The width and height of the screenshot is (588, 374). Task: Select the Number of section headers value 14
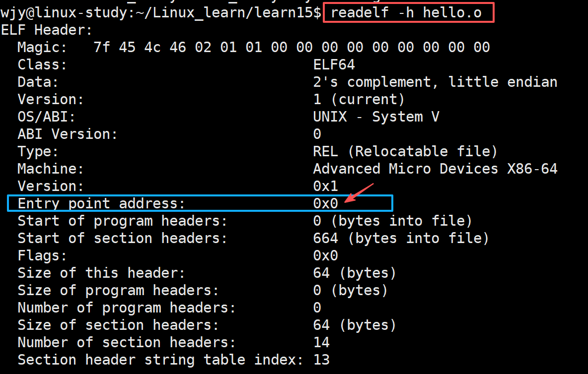click(321, 343)
